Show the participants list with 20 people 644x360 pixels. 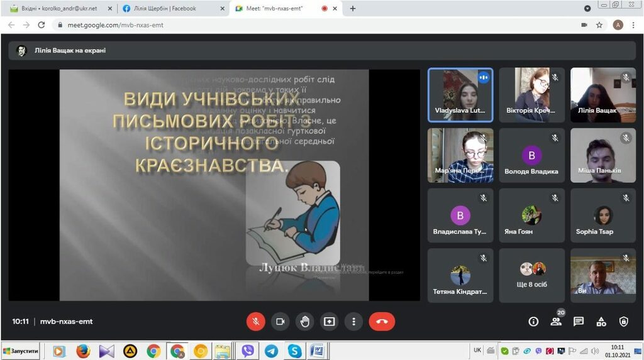556,322
